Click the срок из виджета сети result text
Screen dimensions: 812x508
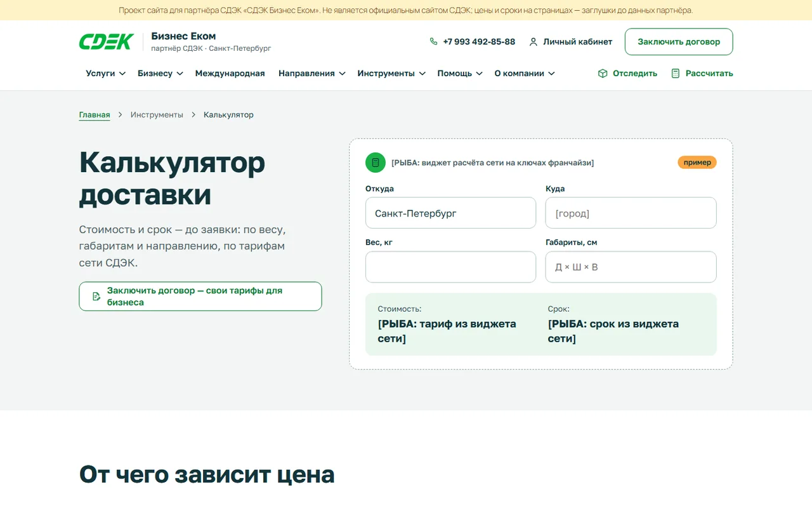pos(613,331)
